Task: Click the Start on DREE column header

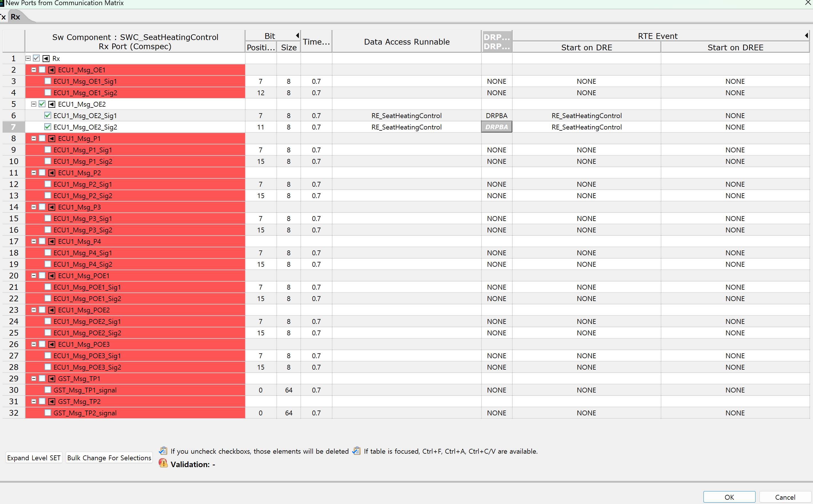Action: point(735,47)
